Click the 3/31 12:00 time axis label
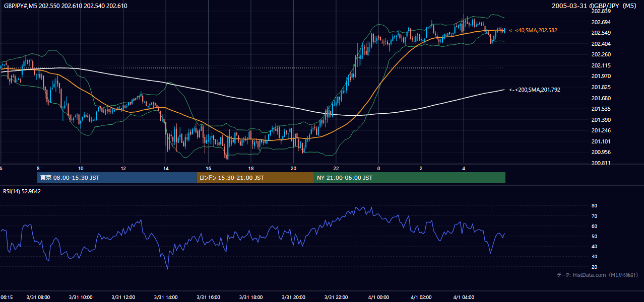The width and height of the screenshot is (644, 302). [123, 297]
